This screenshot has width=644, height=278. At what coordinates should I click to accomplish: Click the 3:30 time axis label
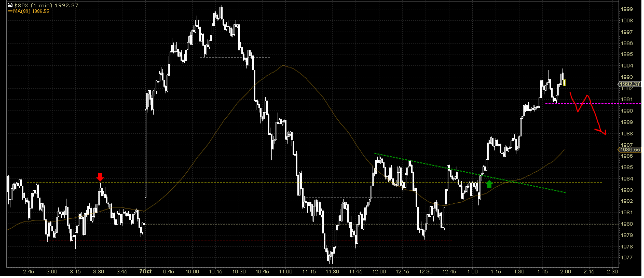[x=99, y=271]
